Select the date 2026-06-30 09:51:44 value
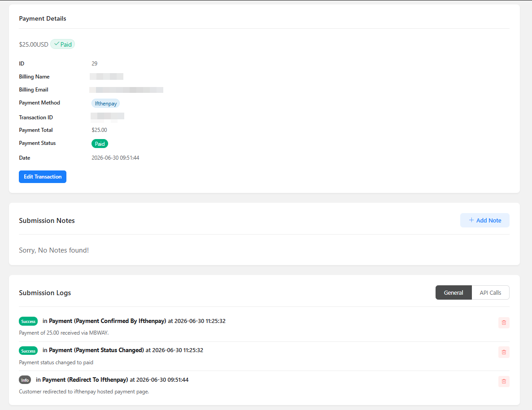The width and height of the screenshot is (532, 410). click(115, 158)
